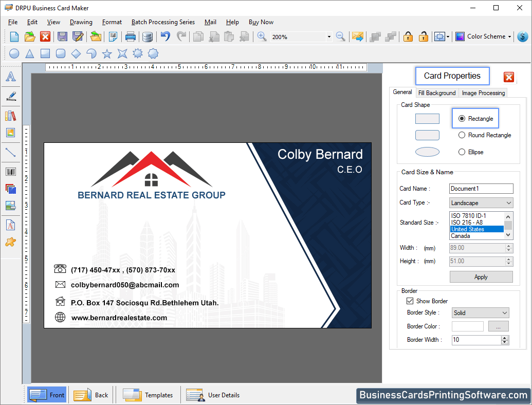Expand the Color Scheme dropdown
The height and width of the screenshot is (405, 532).
(509, 36)
